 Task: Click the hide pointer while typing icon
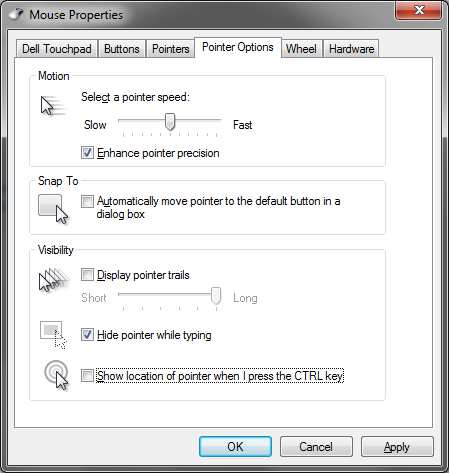[53, 335]
